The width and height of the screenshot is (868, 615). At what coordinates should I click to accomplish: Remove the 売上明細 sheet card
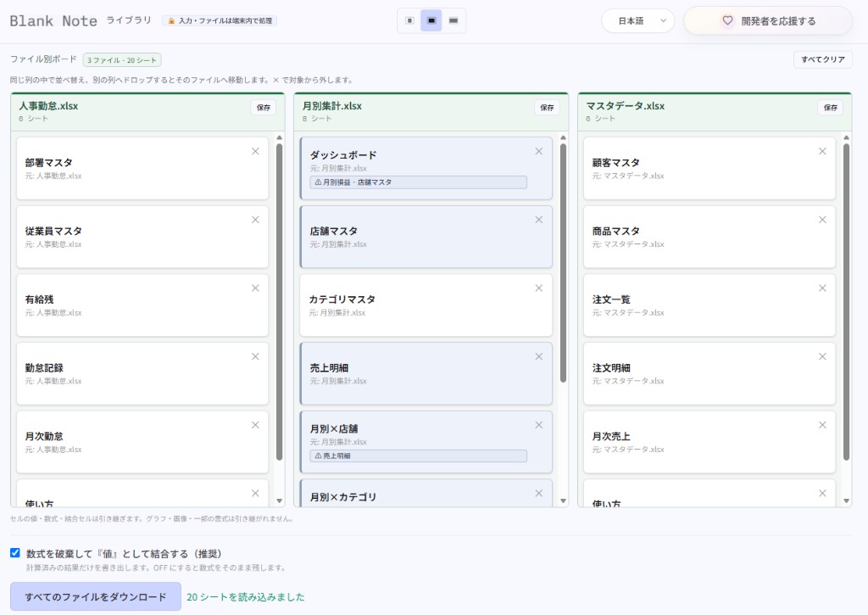[538, 356]
